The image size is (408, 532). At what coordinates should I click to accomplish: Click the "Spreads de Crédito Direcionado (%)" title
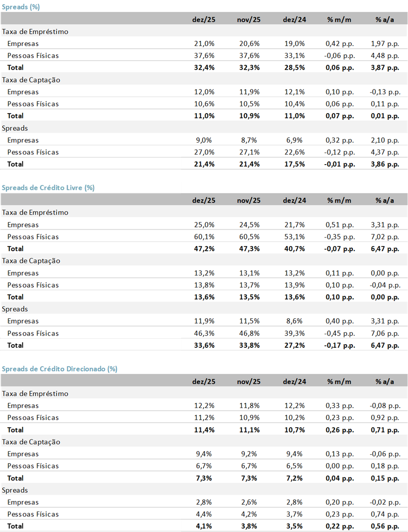coord(59,368)
